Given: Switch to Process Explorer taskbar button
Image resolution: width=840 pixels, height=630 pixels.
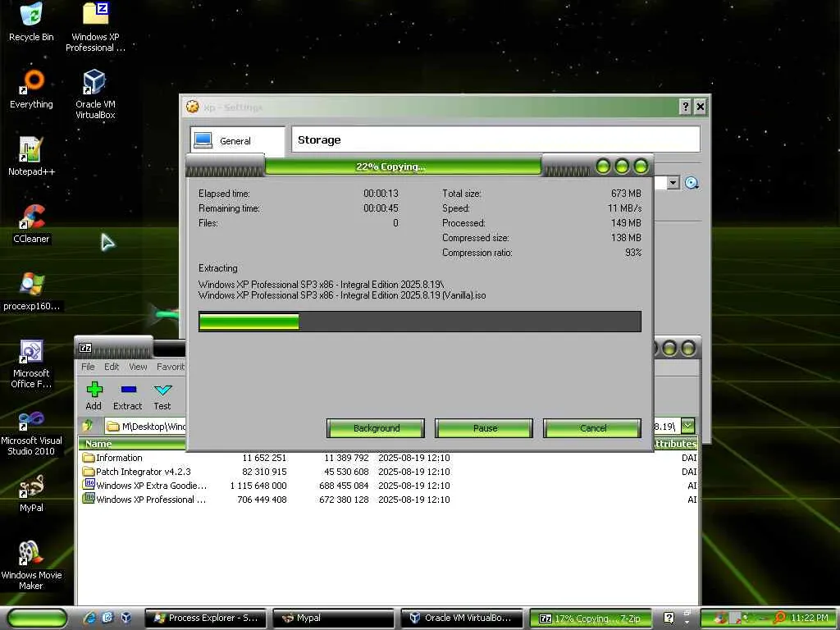Looking at the screenshot, I should [206, 618].
